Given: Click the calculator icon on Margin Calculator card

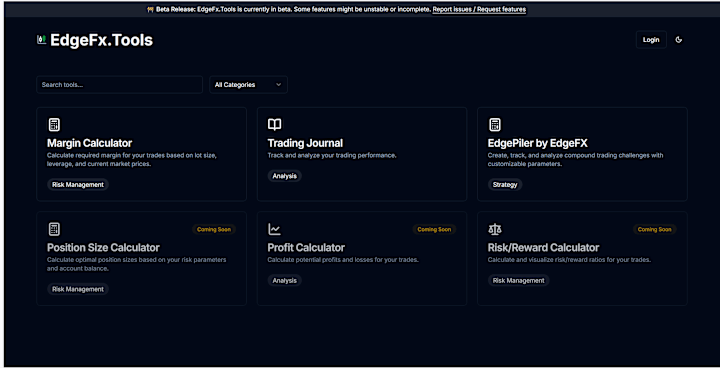Looking at the screenshot, I should pos(54,125).
